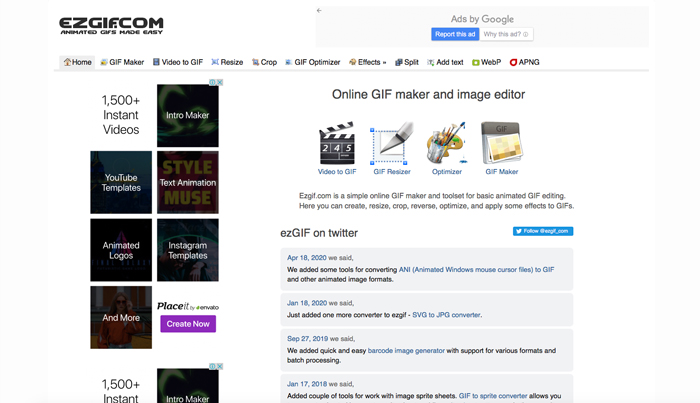The height and width of the screenshot is (403, 700).
Task: Open the APNG tools menu item
Action: point(525,62)
